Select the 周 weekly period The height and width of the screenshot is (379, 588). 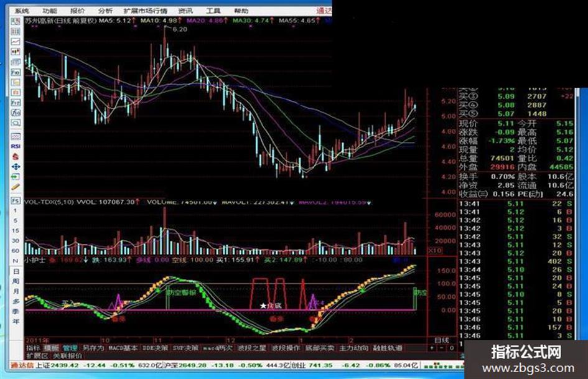(16, 281)
